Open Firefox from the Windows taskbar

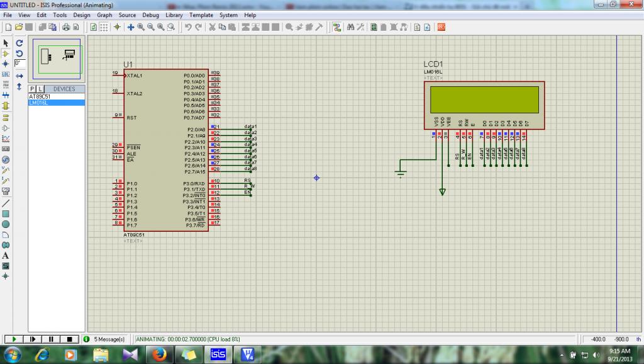pos(160,354)
